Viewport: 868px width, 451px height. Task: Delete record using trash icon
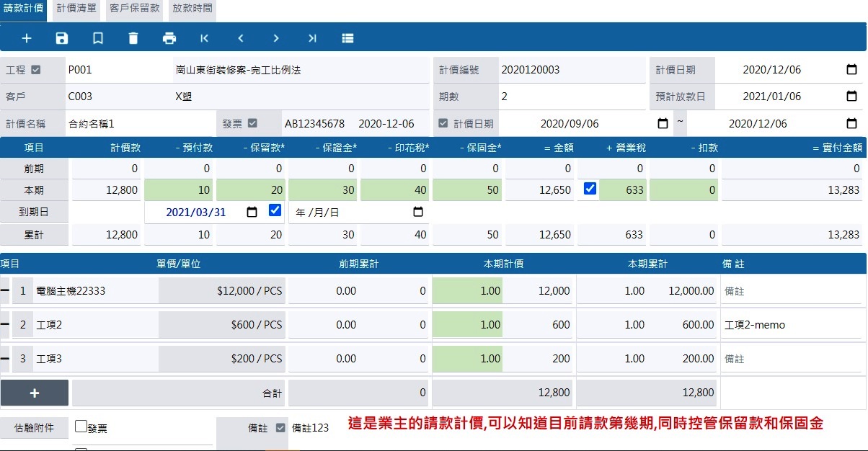133,38
